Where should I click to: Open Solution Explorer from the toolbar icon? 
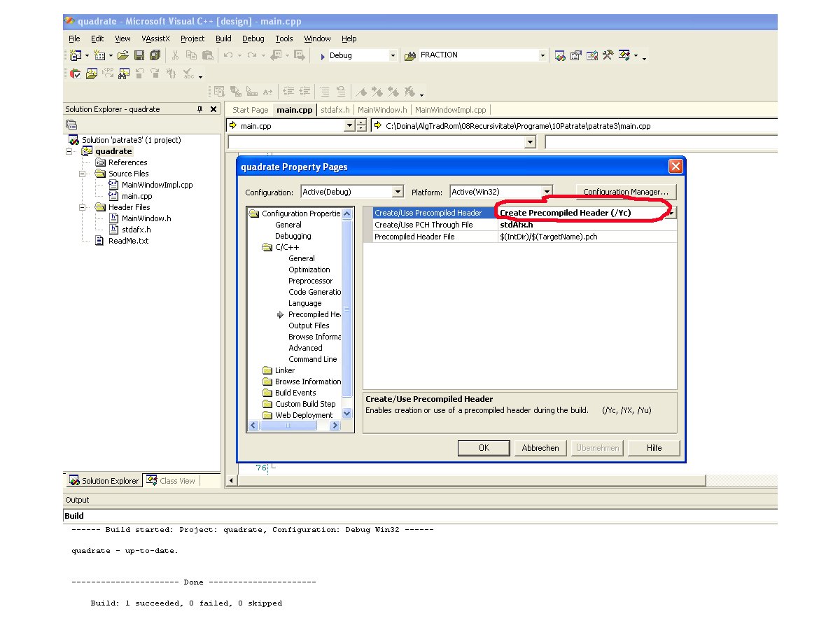[x=560, y=55]
